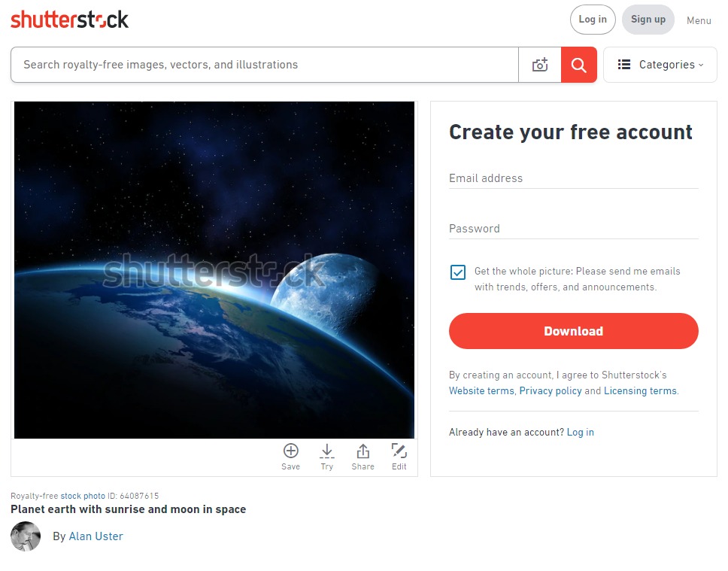Open the Privacy policy link
This screenshot has width=728, height=571.
coord(551,390)
